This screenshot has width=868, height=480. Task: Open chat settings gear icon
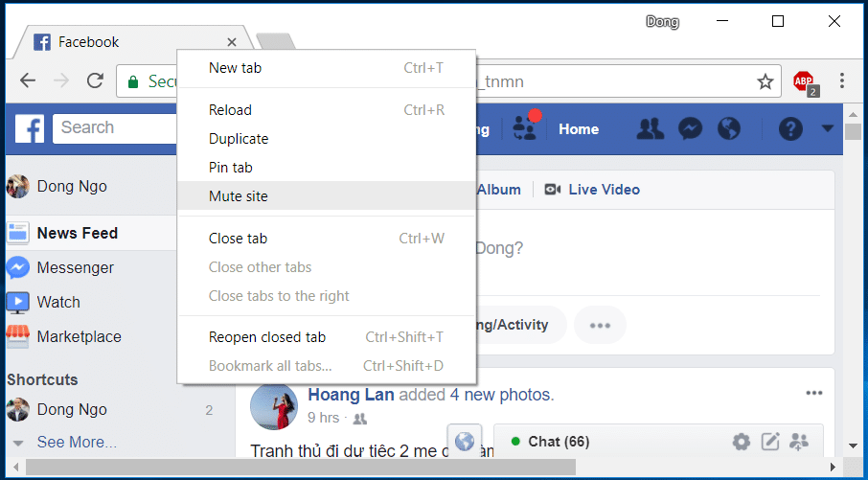(x=741, y=442)
